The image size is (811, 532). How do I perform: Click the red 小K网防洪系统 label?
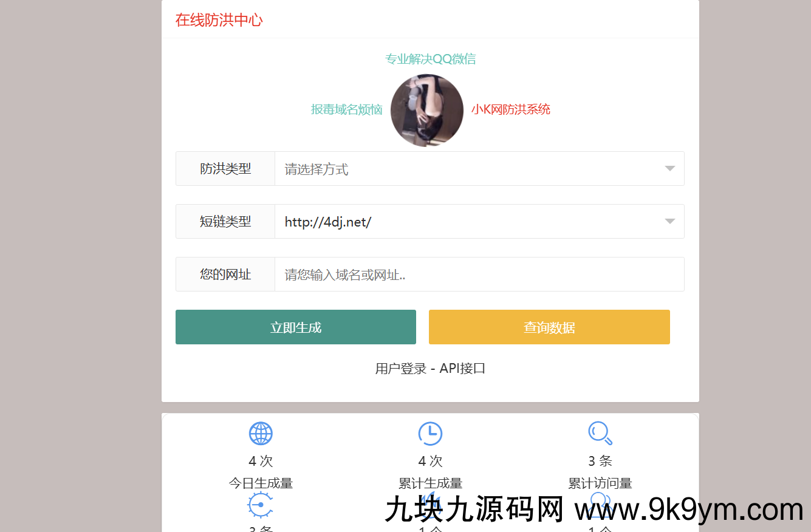point(511,109)
